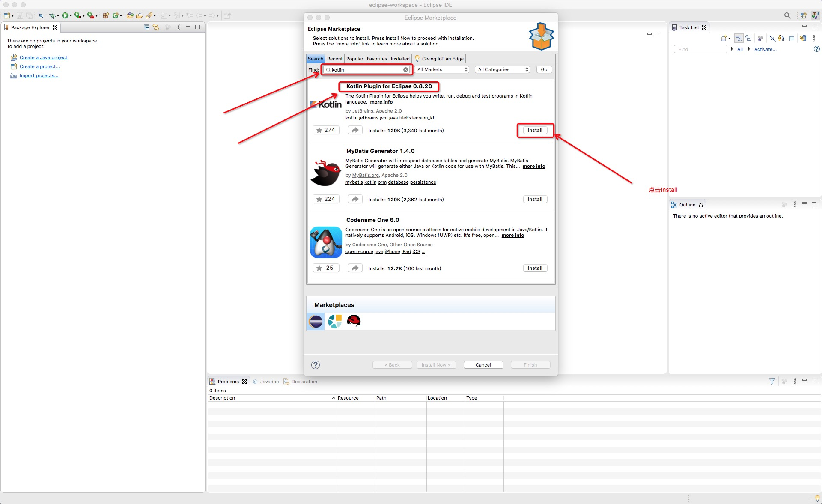Toggle Scheduled presentation in Task List
This screenshot has width=822, height=504.
tap(748, 38)
